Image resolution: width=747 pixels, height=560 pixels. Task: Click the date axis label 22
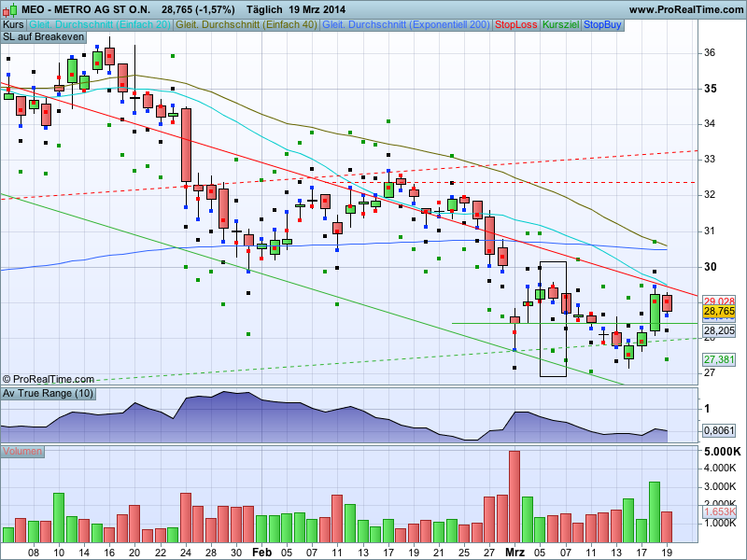click(x=160, y=553)
